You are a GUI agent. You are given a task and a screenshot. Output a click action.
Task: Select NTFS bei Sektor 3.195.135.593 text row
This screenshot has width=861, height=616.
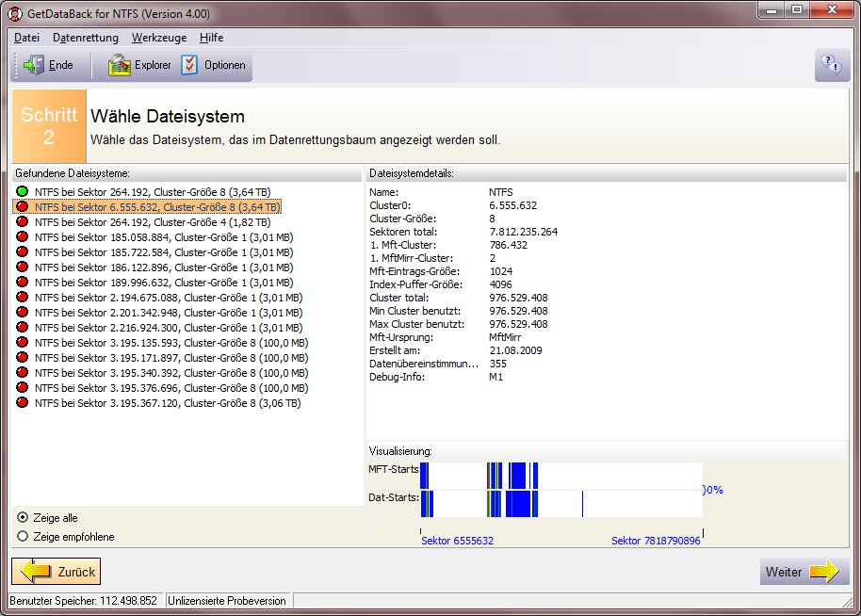click(171, 343)
